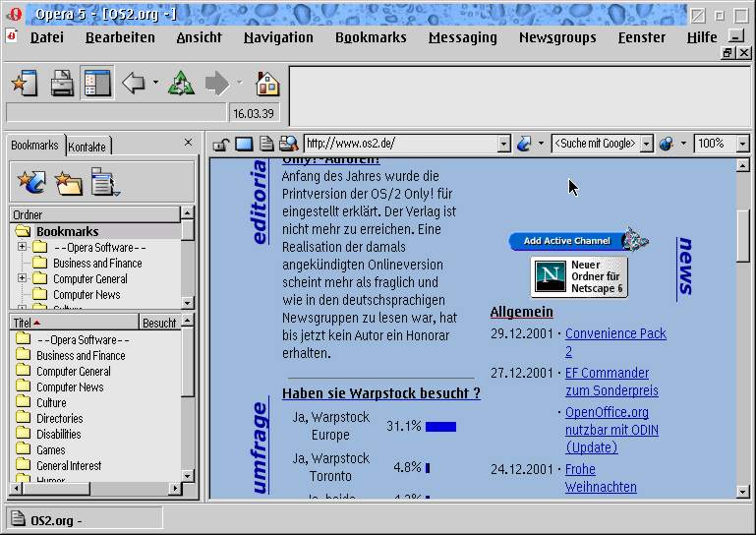The height and width of the screenshot is (535, 756).
Task: Select General Interest folder in title list
Action: pyautogui.click(x=69, y=466)
